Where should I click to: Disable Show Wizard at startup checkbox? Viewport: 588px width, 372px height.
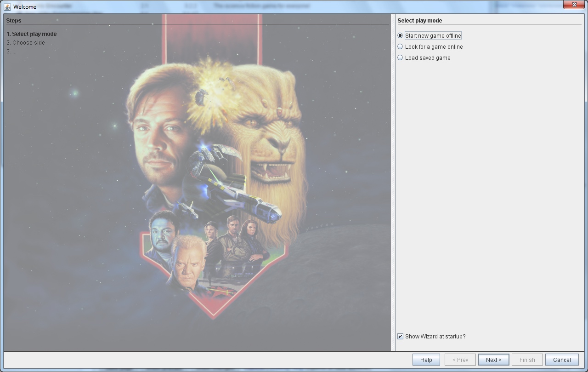400,336
